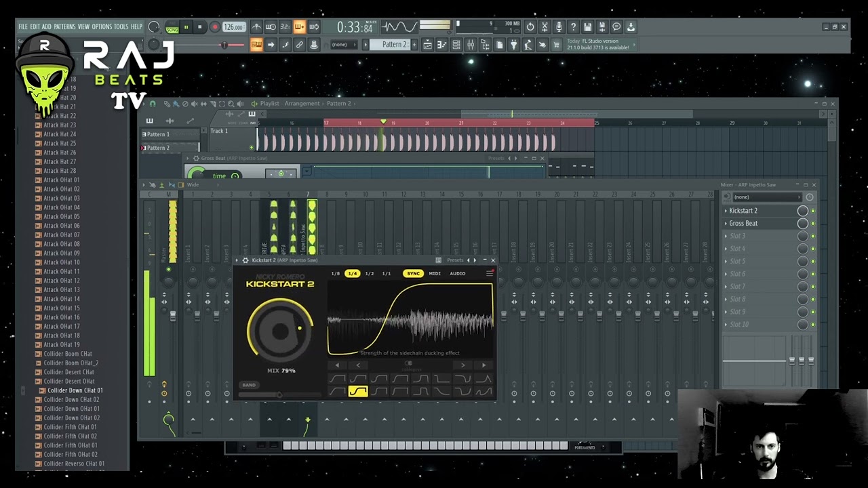Toggle the BAND button in Kickstart 2
This screenshot has height=488, width=868.
(x=249, y=385)
